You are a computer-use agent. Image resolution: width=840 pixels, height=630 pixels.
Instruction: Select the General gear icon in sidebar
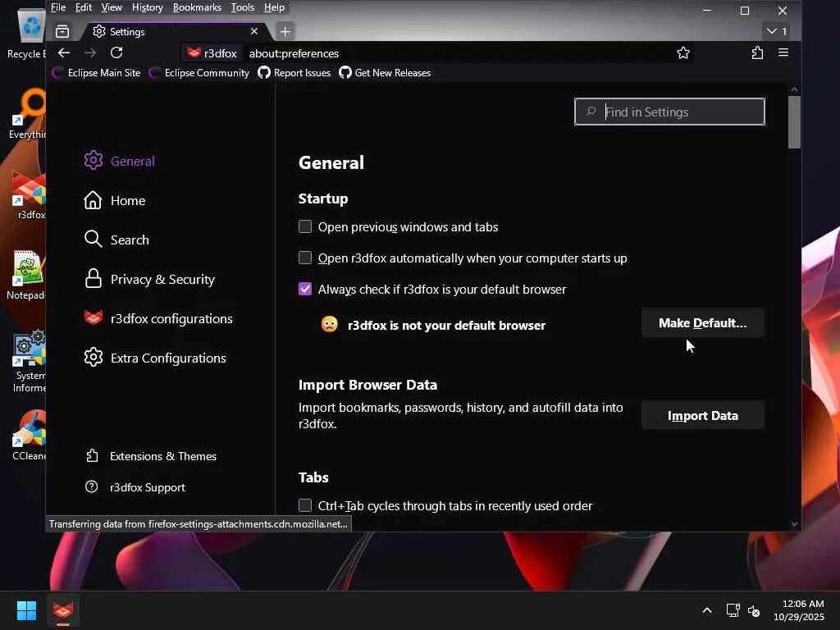coord(94,161)
